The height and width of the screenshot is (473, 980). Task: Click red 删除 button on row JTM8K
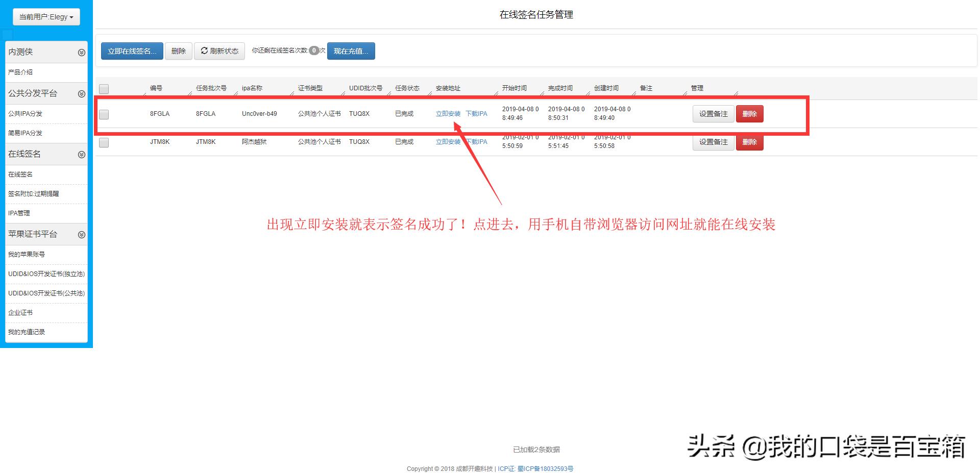(750, 142)
